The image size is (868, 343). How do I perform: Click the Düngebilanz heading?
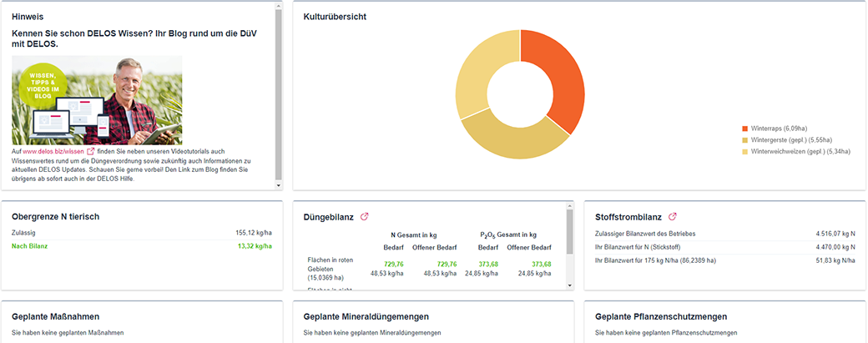coord(329,218)
